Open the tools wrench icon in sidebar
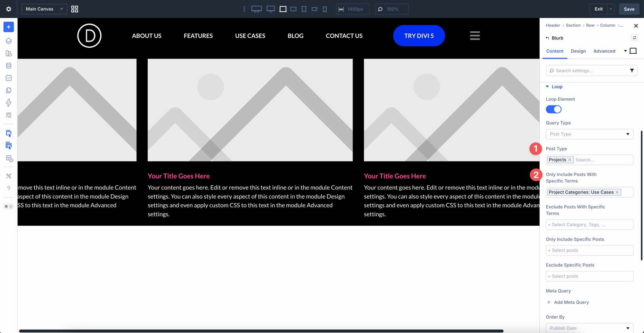This screenshot has height=333, width=644. tap(9, 176)
